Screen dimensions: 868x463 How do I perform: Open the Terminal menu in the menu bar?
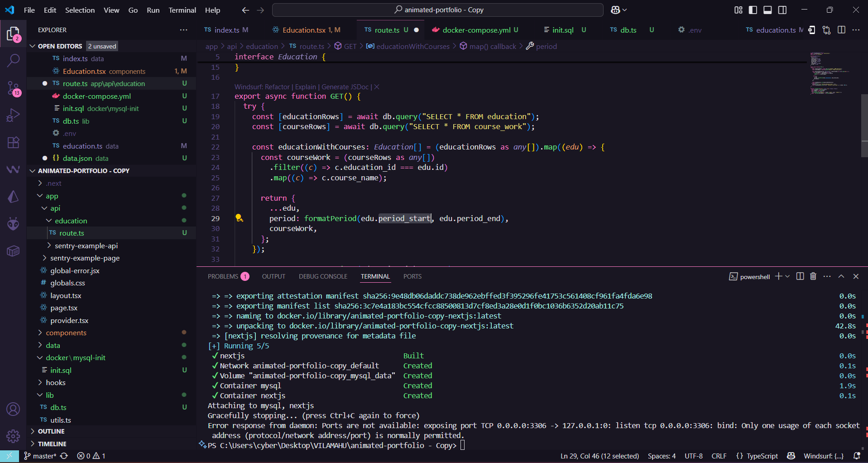pyautogui.click(x=182, y=10)
